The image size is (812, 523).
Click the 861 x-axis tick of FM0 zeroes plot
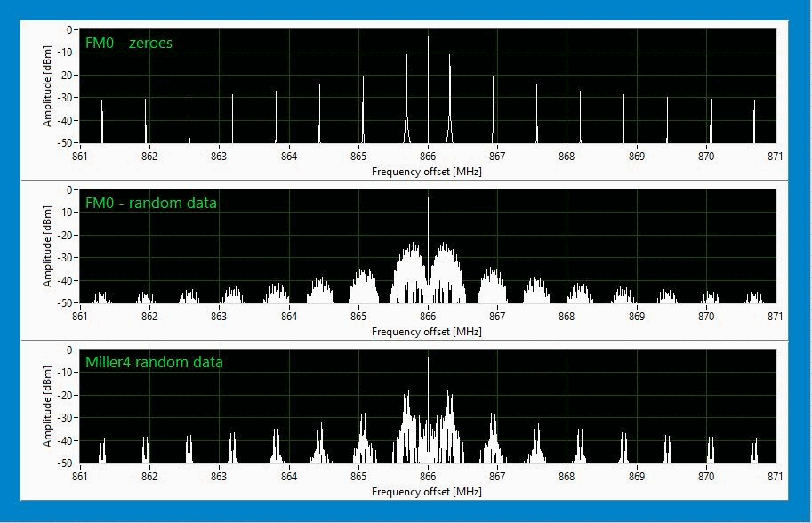click(80, 157)
